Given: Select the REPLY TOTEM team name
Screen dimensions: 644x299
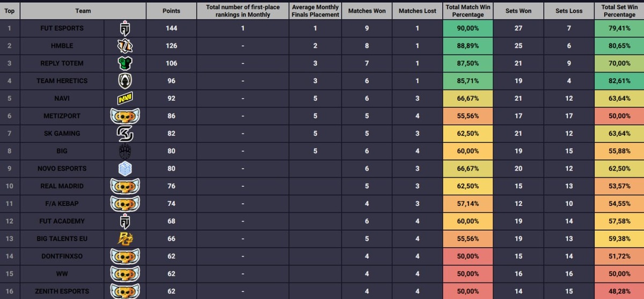Looking at the screenshot, I should pyautogui.click(x=62, y=63).
